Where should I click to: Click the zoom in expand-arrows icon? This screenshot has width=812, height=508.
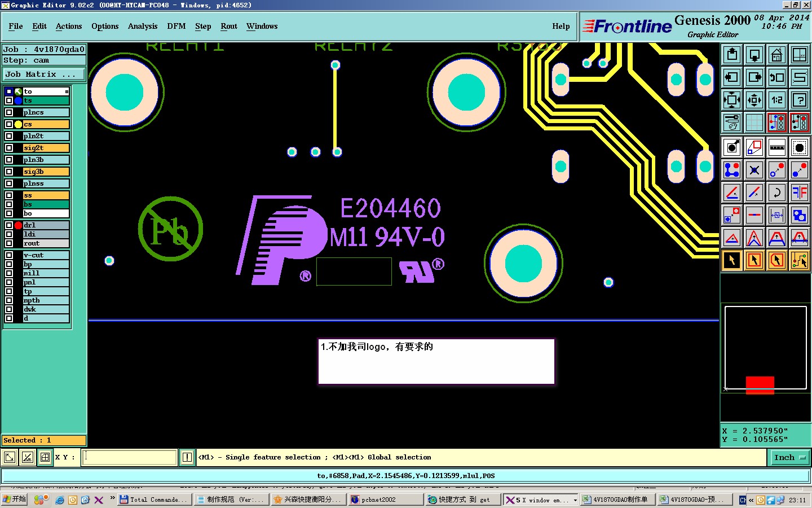[732, 100]
